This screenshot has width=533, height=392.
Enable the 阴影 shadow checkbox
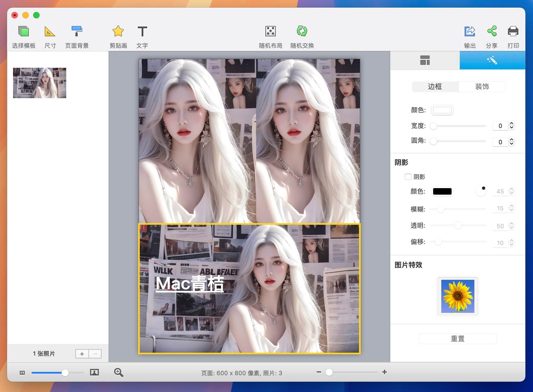[408, 177]
